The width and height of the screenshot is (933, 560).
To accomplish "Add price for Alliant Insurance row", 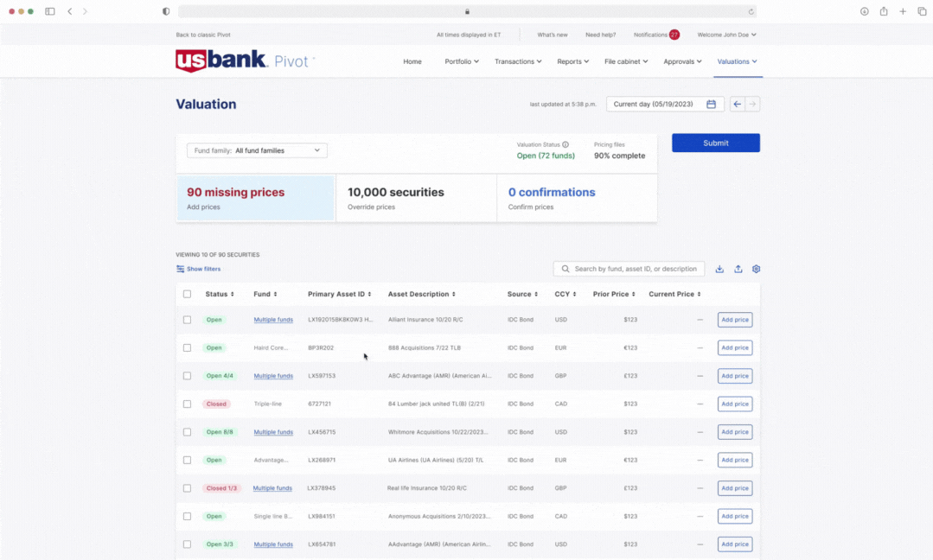I will (735, 320).
